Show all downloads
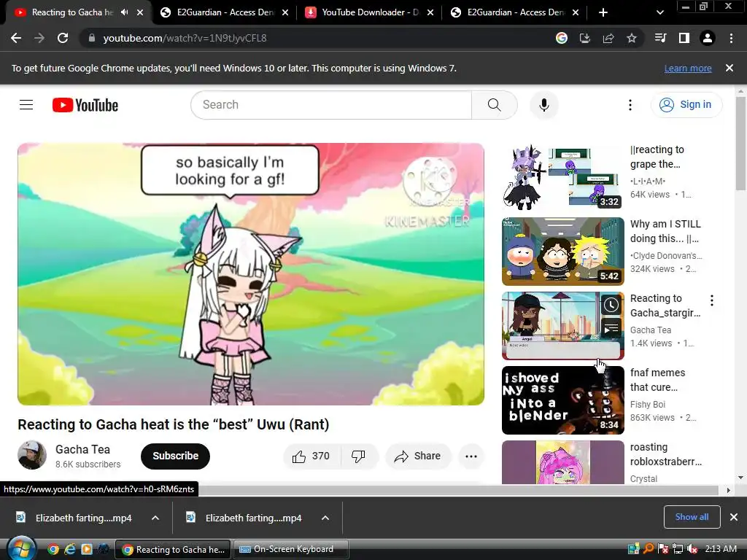The height and width of the screenshot is (560, 747). pyautogui.click(x=692, y=517)
